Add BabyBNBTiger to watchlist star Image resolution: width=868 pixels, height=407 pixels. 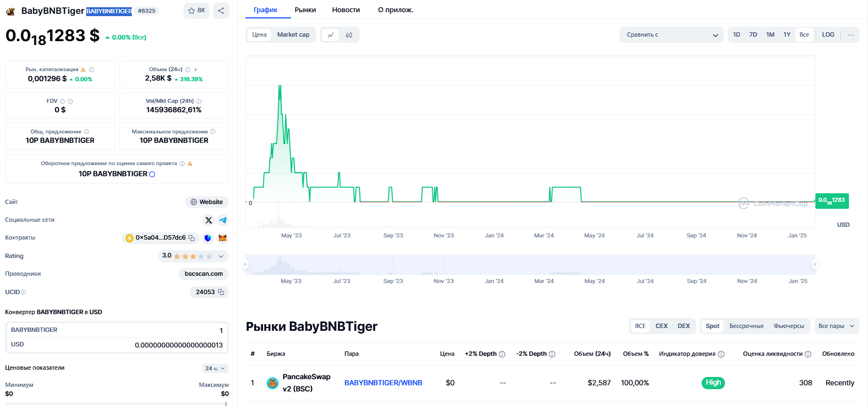point(196,11)
